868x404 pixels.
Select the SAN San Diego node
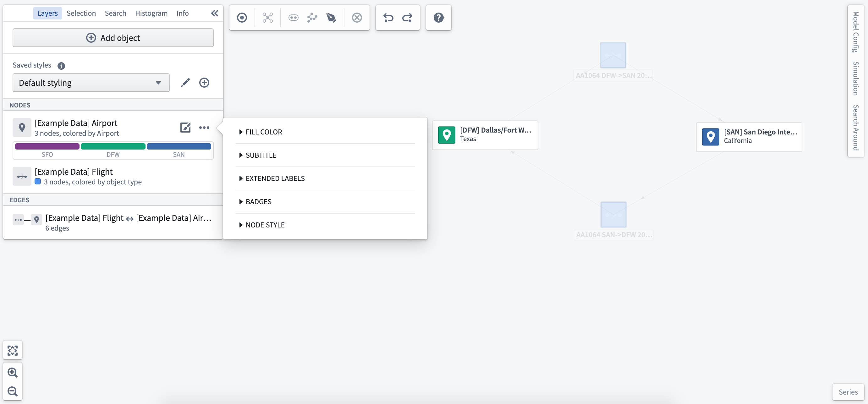(749, 137)
